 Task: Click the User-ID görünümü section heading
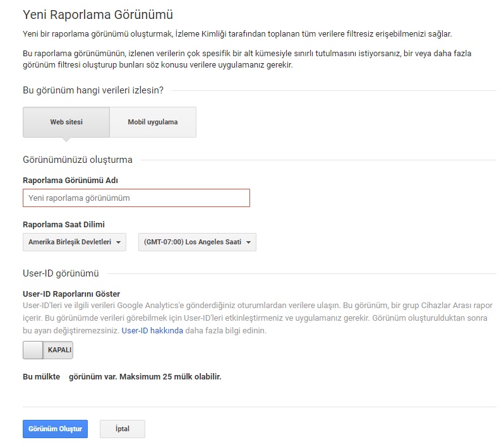coord(61,273)
